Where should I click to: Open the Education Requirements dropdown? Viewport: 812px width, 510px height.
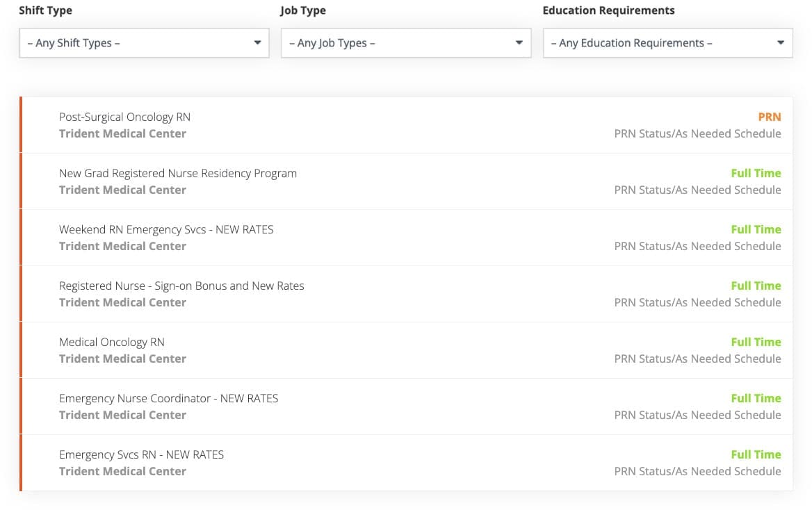click(667, 43)
